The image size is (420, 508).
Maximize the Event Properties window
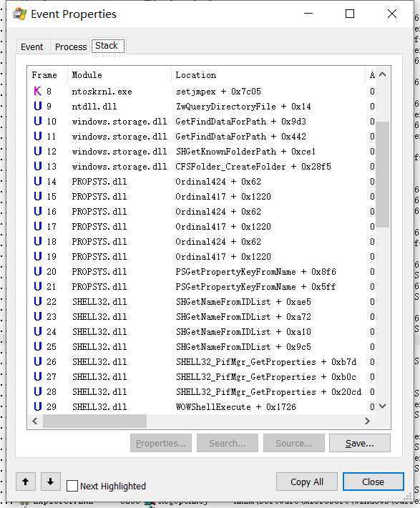coord(350,14)
